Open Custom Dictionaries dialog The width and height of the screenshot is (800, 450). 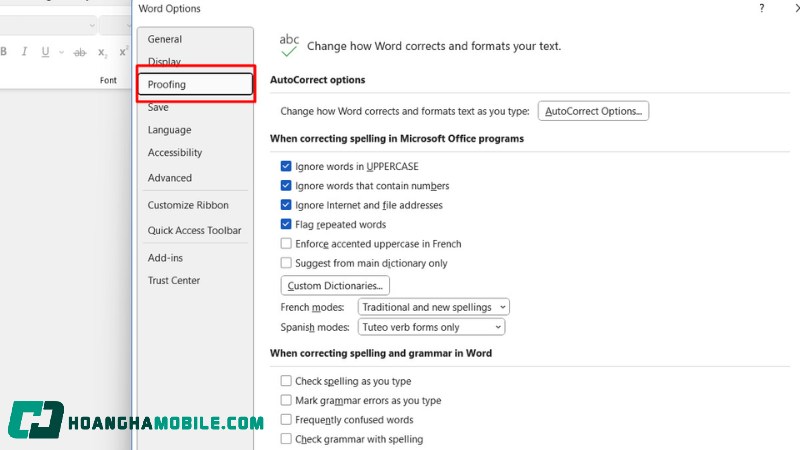335,286
